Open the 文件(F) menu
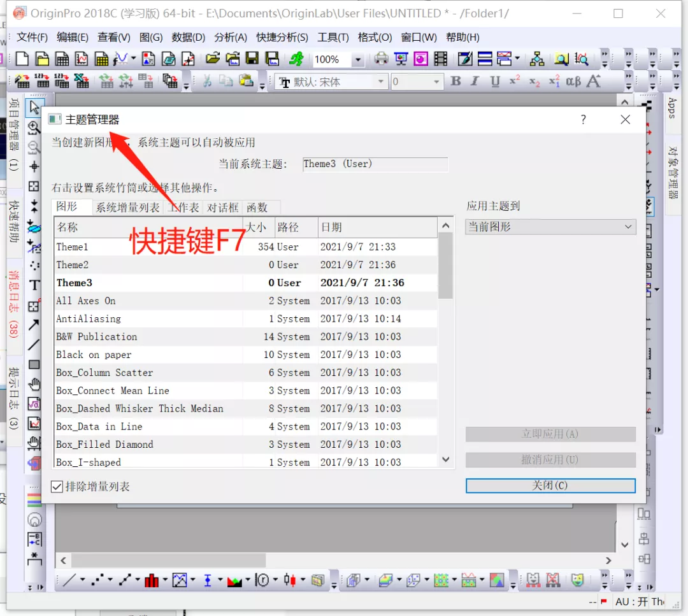The height and width of the screenshot is (616, 688). pos(32,38)
